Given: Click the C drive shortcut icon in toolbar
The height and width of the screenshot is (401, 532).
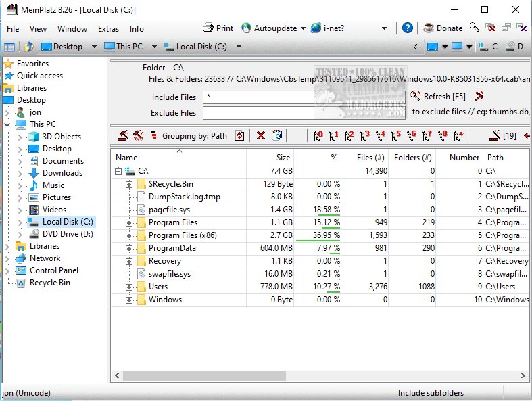Looking at the screenshot, I should 487,47.
